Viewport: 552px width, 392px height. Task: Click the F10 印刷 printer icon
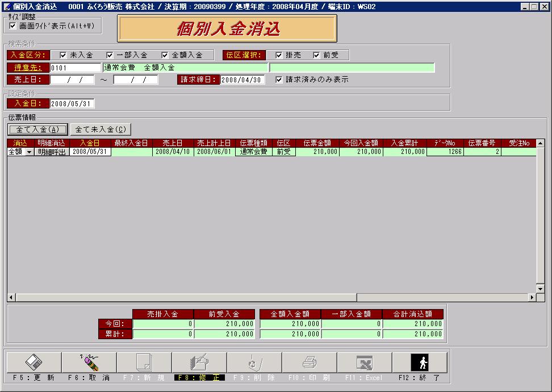point(310,362)
